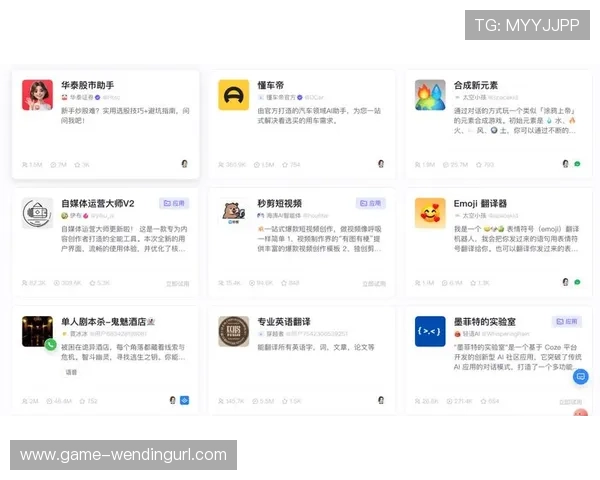Viewport: 600px width, 480px height.
Task: Open the Emoji 翻译器 title
Action: (x=480, y=203)
